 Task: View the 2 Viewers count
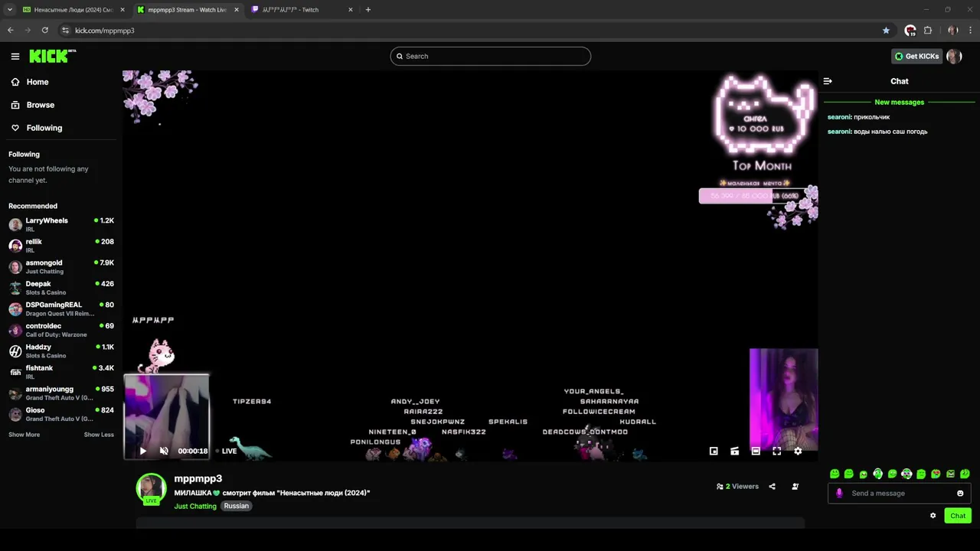tap(737, 486)
